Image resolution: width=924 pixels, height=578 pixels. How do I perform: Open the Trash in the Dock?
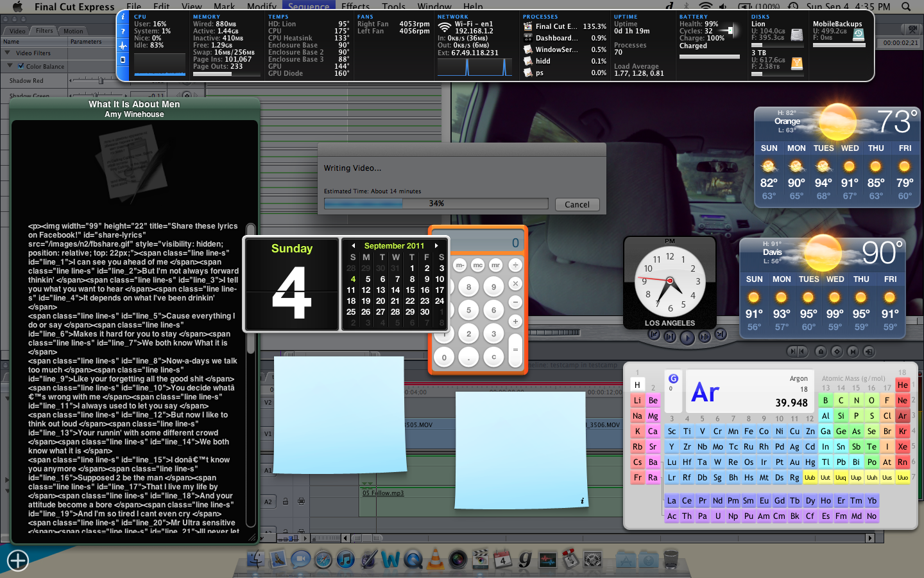[671, 559]
